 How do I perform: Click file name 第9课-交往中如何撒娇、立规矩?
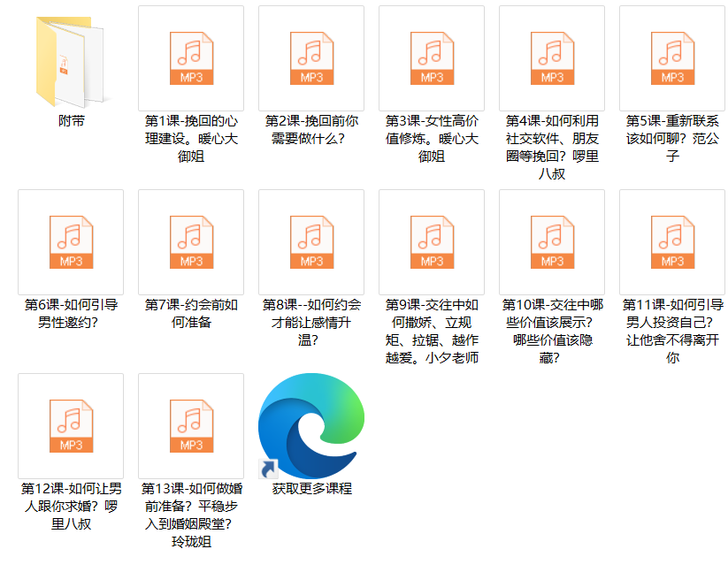coord(432,332)
